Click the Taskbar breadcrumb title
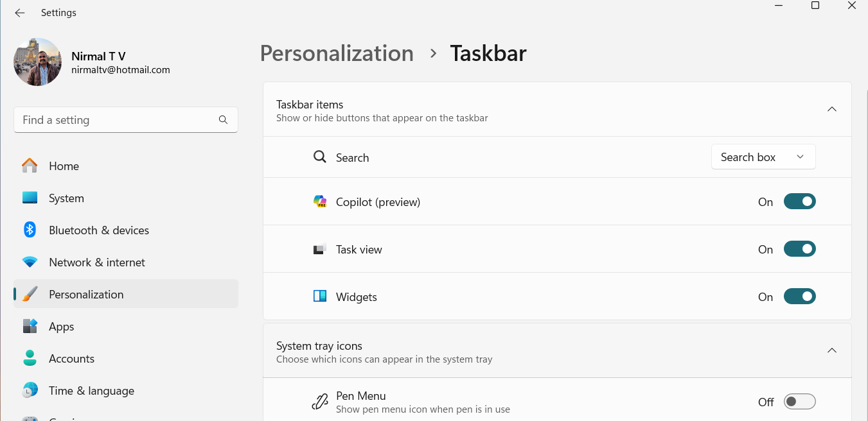 pos(488,53)
